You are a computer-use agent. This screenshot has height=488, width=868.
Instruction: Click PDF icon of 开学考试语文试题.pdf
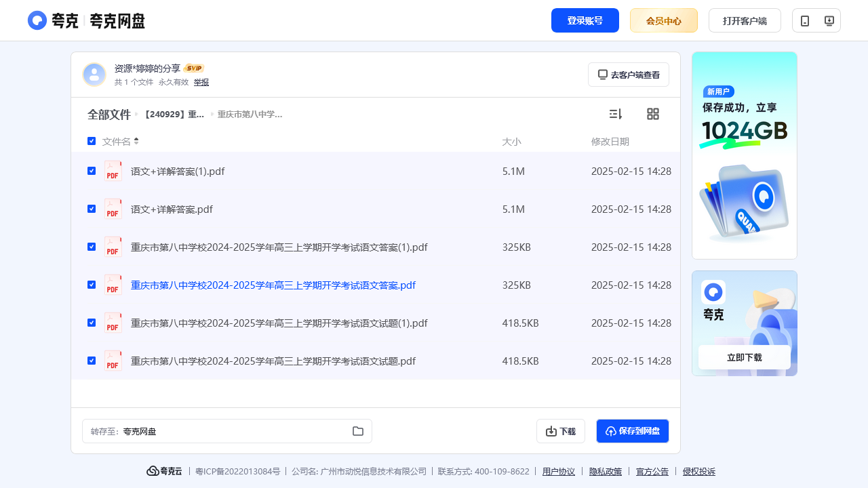point(113,361)
